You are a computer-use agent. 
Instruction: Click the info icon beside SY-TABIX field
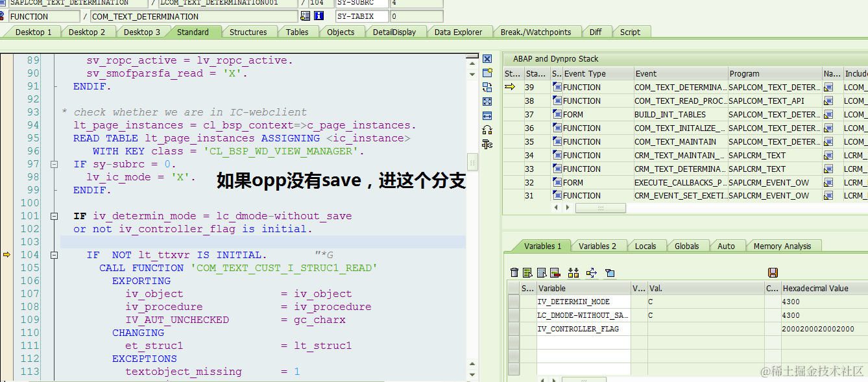click(319, 16)
